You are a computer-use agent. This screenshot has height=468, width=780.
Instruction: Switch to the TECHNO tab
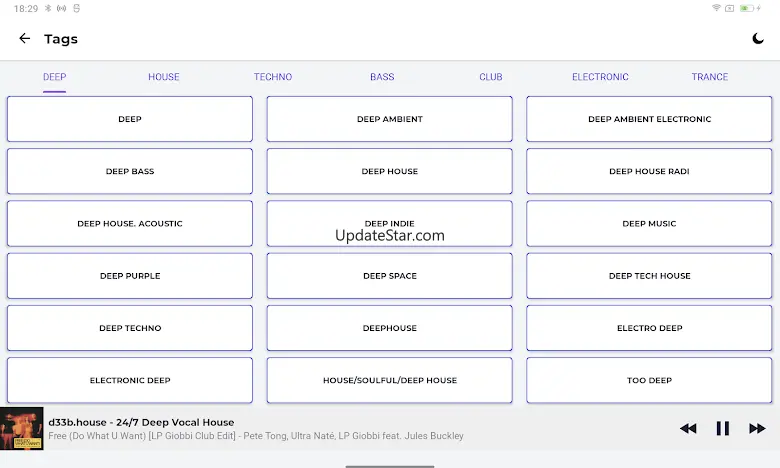[x=273, y=77]
